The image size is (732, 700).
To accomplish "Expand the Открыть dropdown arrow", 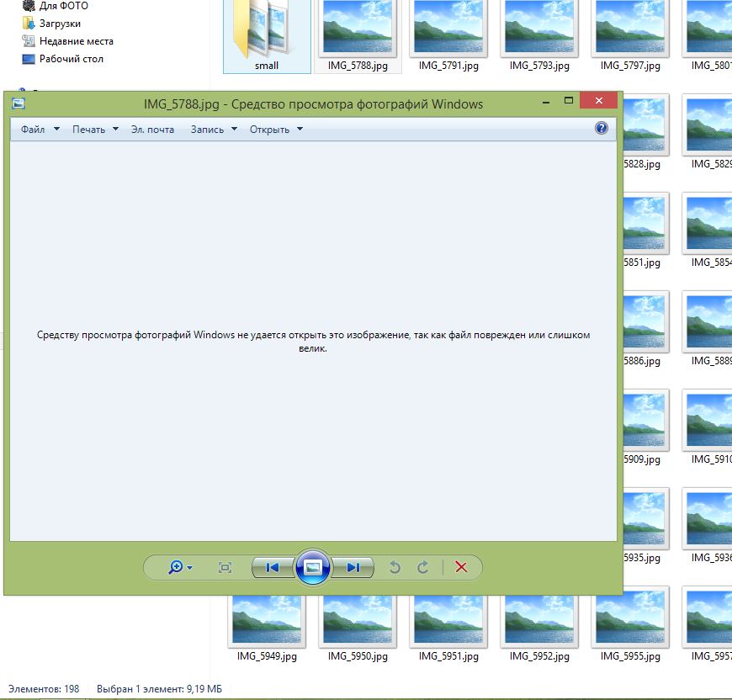I will click(x=300, y=129).
